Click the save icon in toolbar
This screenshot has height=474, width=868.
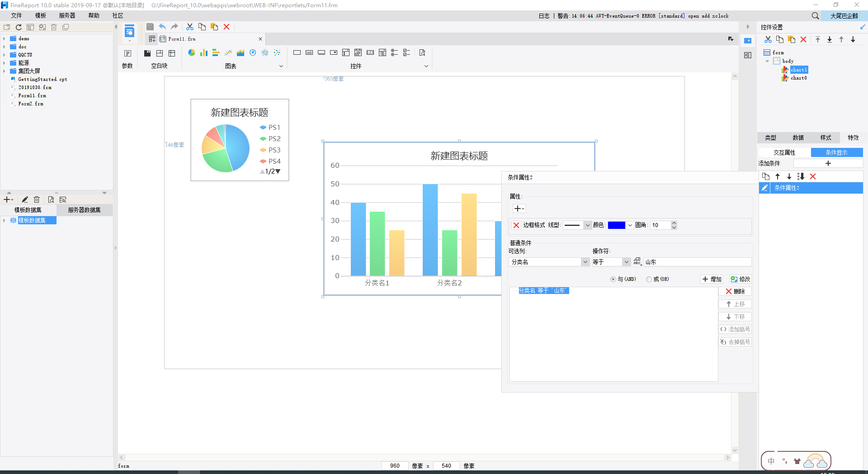150,27
